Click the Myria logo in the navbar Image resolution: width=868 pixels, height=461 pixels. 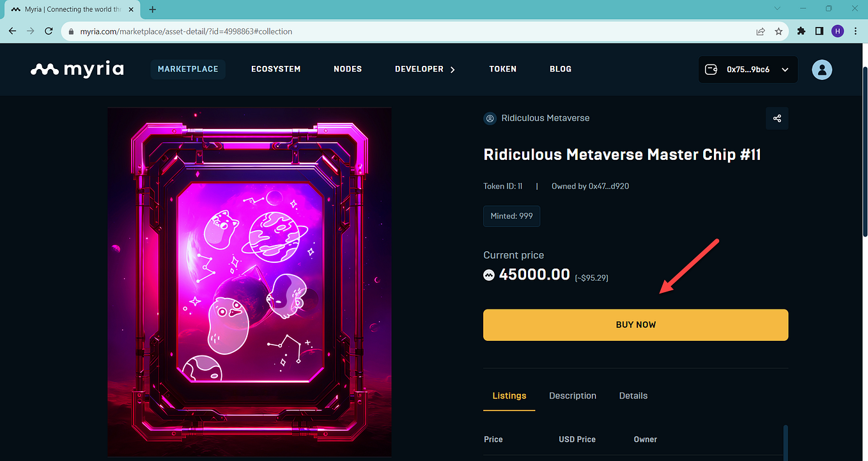pos(77,69)
